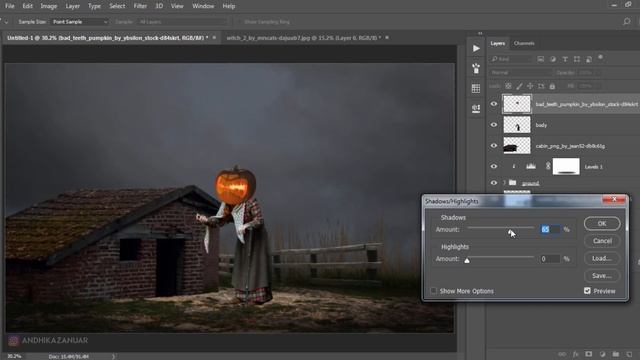Click the mask link chain on Levels 1
640x360 pixels.
pos(548,166)
